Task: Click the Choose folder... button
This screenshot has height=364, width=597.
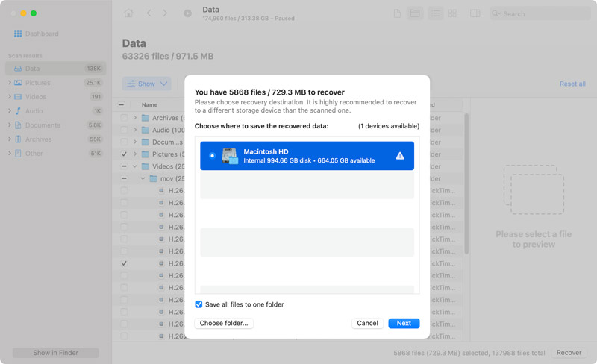Action: [225, 323]
